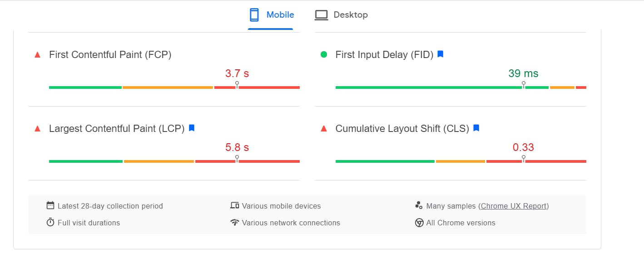The height and width of the screenshot is (258, 644).
Task: Click the Chrome icon for All Chrome versions
Action: [x=419, y=223]
